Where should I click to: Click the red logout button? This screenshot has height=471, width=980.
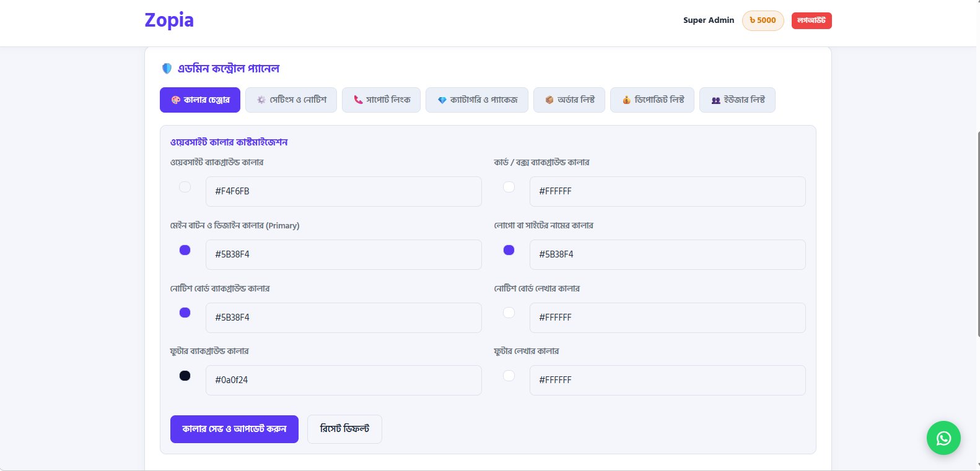812,20
